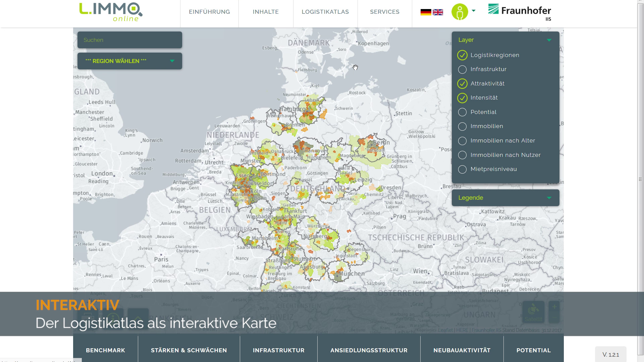
Task: Enable the Mietpreisniveau layer
Action: [x=462, y=169]
